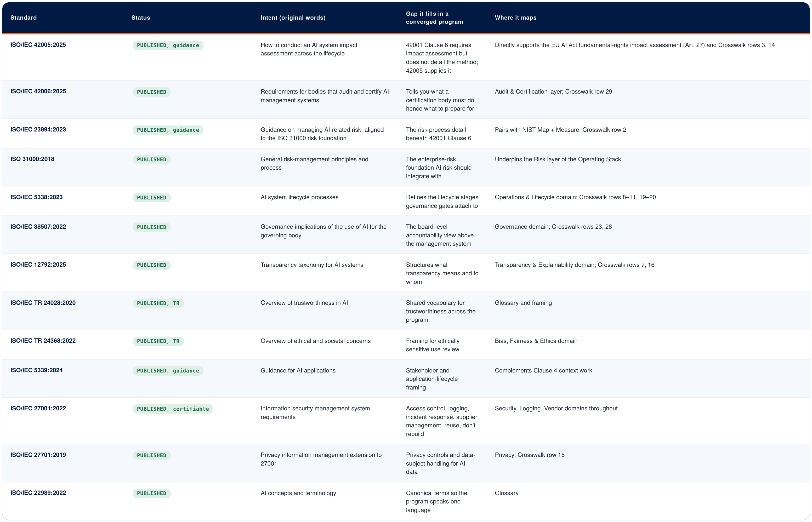Image resolution: width=812 pixels, height=522 pixels.
Task: Select ISO/IEC 23894:2023 standard cell
Action: [38, 129]
